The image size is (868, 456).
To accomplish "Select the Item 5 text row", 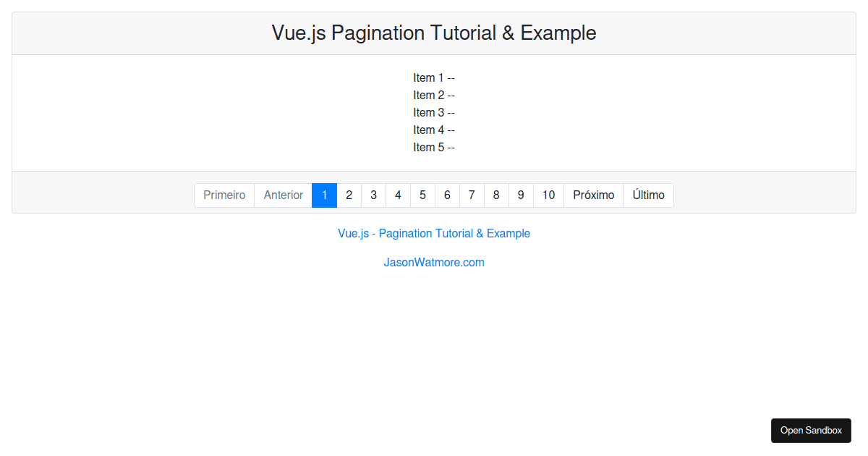I will pos(434,147).
